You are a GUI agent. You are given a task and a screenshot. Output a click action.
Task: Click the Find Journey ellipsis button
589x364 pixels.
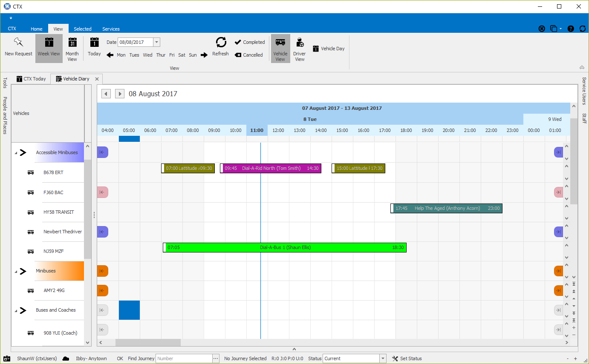click(216, 358)
